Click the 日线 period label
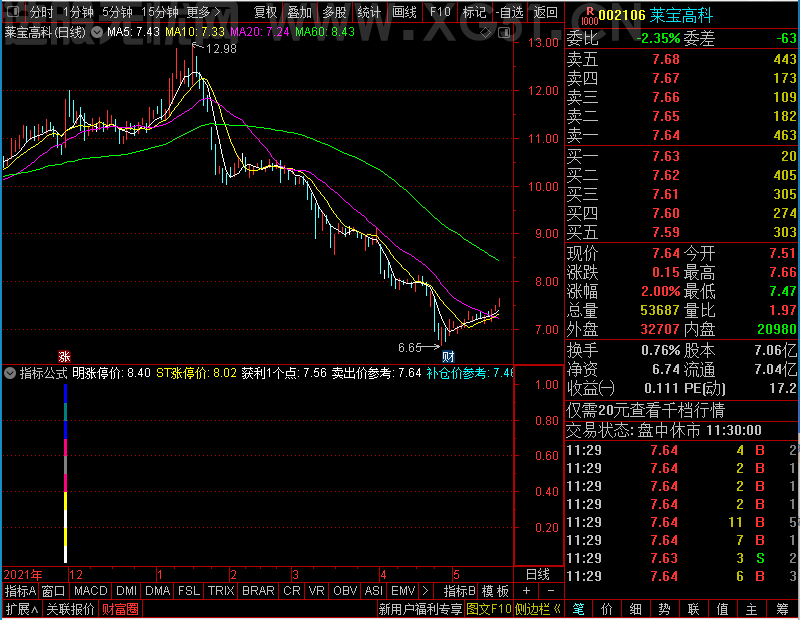The height and width of the screenshot is (620, 800). [x=538, y=575]
